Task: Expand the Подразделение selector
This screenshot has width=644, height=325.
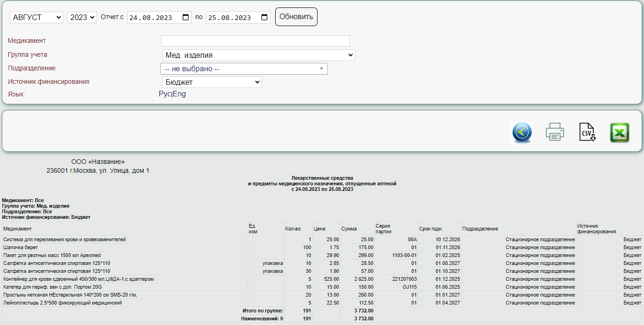Action: (x=244, y=69)
